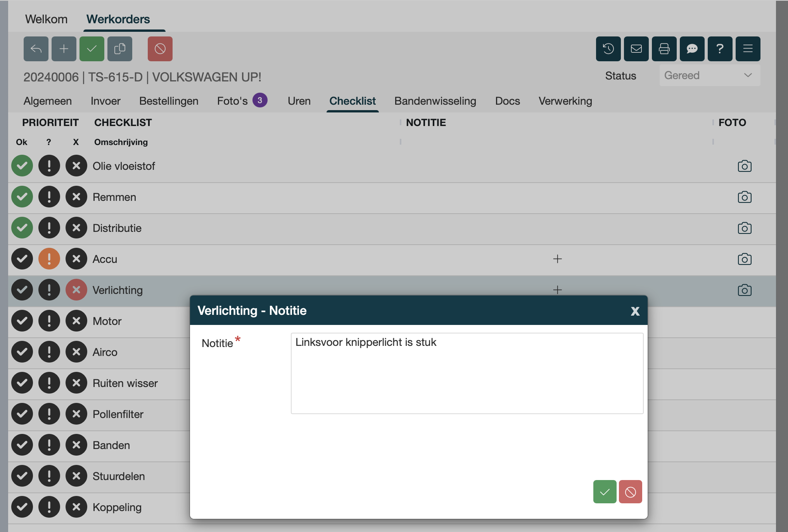788x532 pixels.
Task: Cancel note with red dialog button
Action: (630, 492)
